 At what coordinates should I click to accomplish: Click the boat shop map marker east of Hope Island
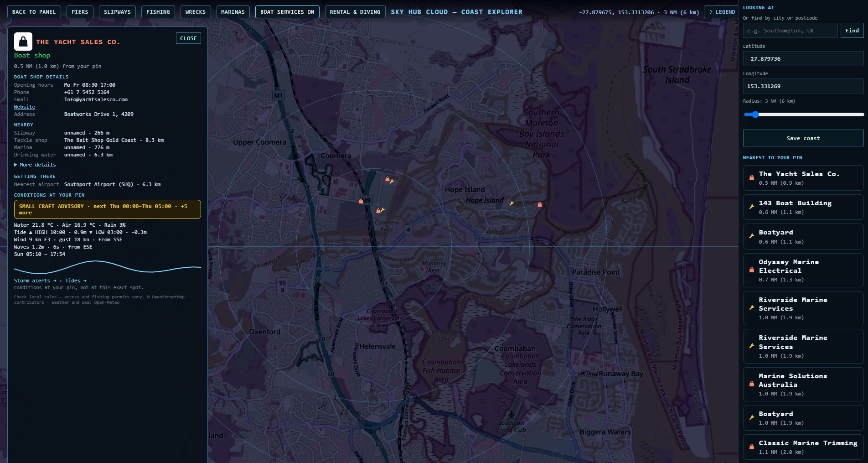540,204
